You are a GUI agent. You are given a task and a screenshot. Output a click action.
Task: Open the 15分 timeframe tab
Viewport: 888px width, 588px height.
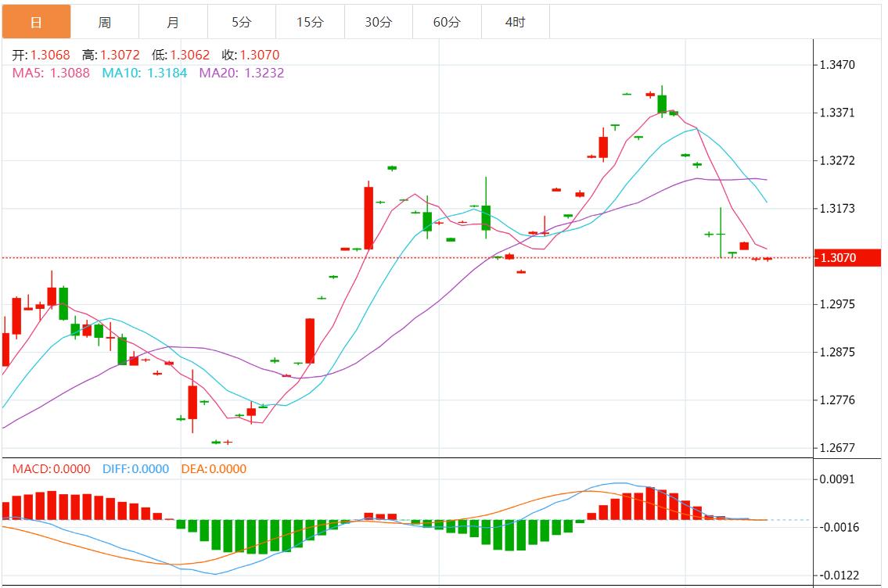310,22
